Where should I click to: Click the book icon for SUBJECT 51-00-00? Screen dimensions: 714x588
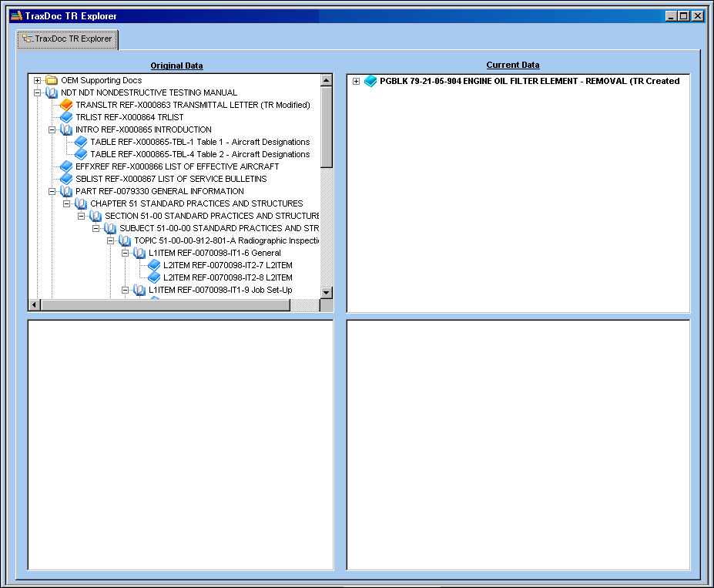(109, 228)
